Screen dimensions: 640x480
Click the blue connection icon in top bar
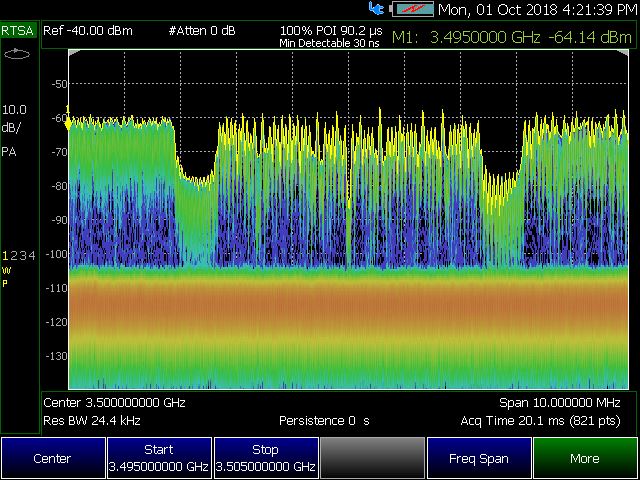[376, 9]
